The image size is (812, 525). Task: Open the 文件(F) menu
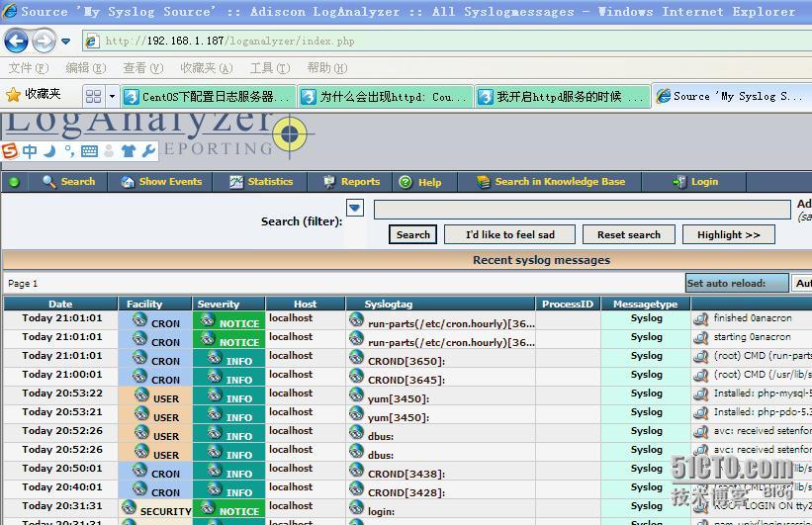[29, 68]
